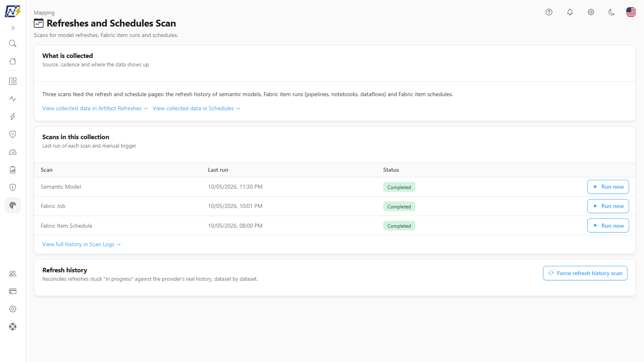Image resolution: width=644 pixels, height=362 pixels.
Task: Open notifications bell in the header
Action: (x=570, y=12)
